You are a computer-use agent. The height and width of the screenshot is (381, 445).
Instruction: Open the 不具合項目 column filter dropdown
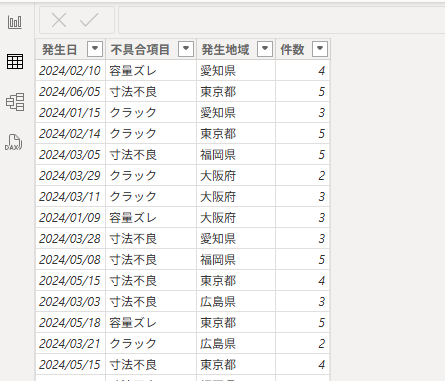186,49
